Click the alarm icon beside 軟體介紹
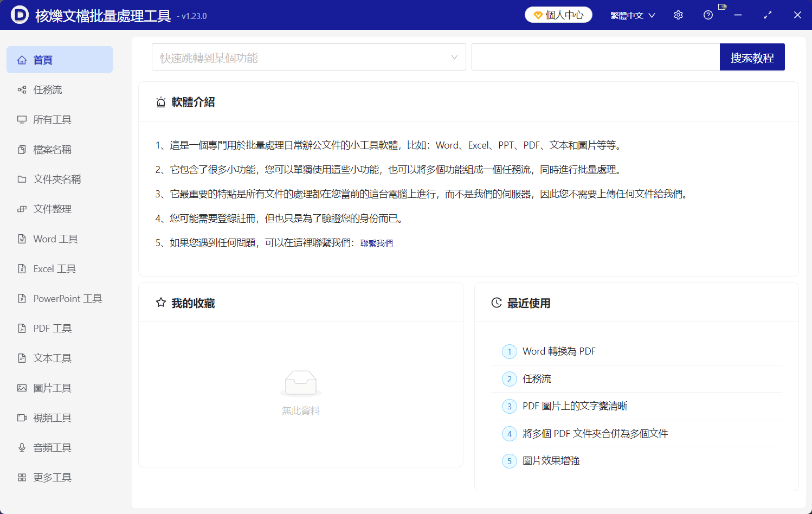 pos(161,102)
